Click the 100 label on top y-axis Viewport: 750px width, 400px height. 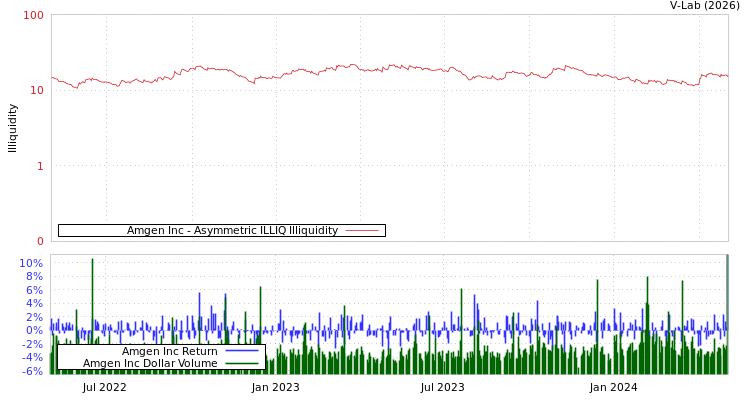[x=33, y=16]
